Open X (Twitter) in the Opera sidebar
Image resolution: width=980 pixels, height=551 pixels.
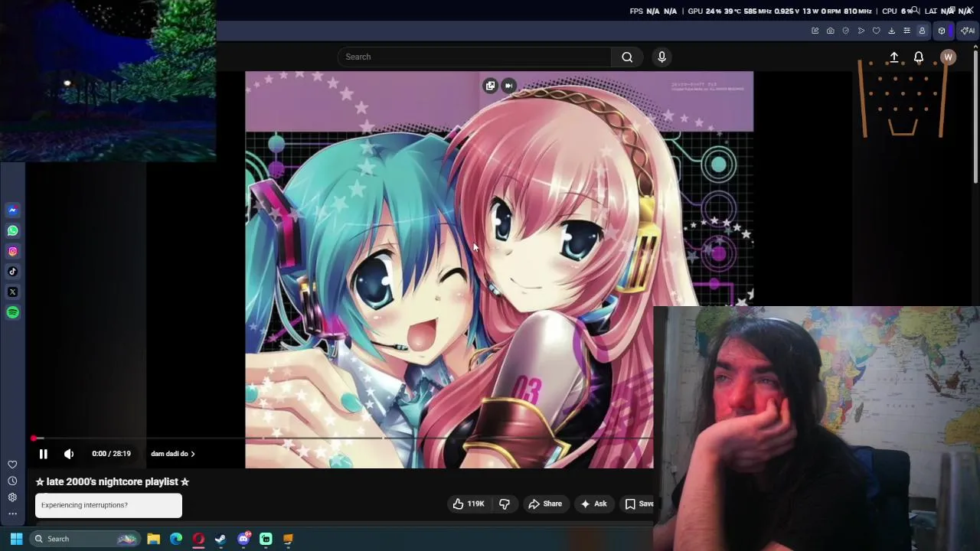pyautogui.click(x=12, y=292)
